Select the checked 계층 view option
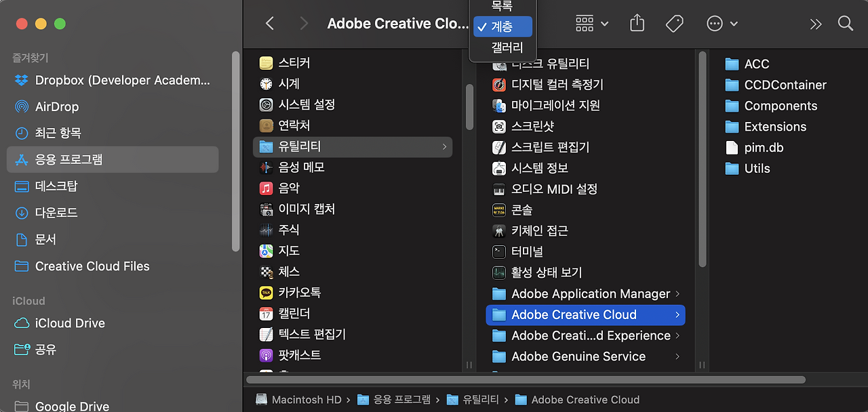Screen dimensions: 868x412 [502, 27]
